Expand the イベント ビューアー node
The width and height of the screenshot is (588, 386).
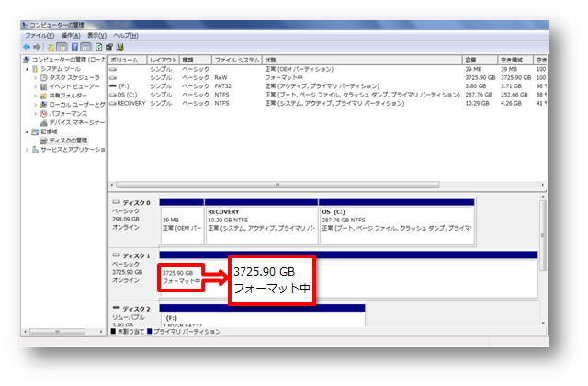(x=36, y=87)
